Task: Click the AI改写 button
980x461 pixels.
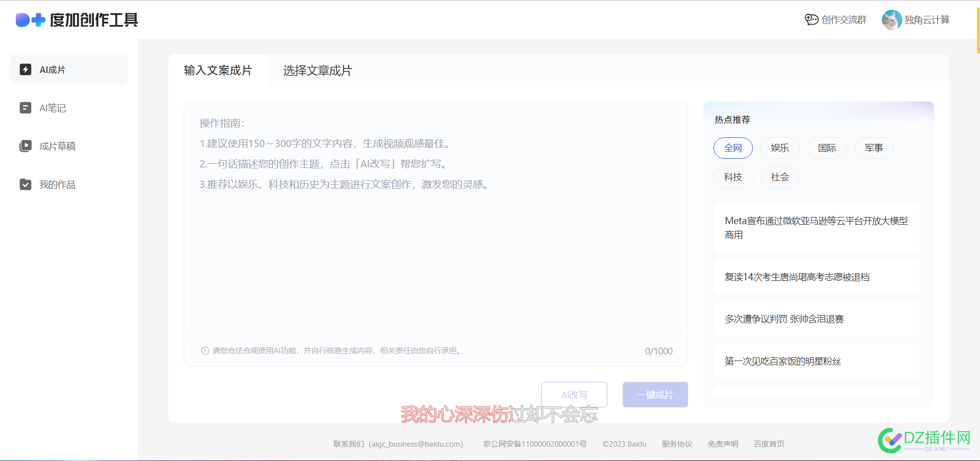Action: pos(574,395)
